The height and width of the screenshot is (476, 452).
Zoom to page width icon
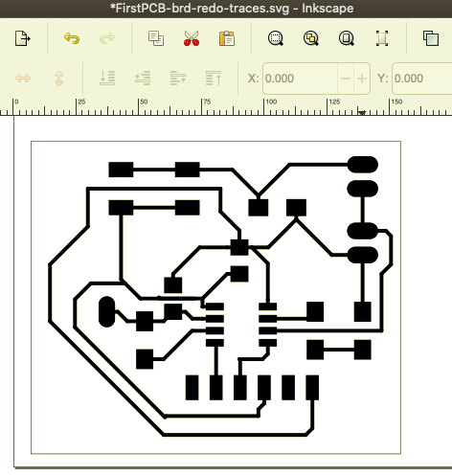[x=382, y=38]
